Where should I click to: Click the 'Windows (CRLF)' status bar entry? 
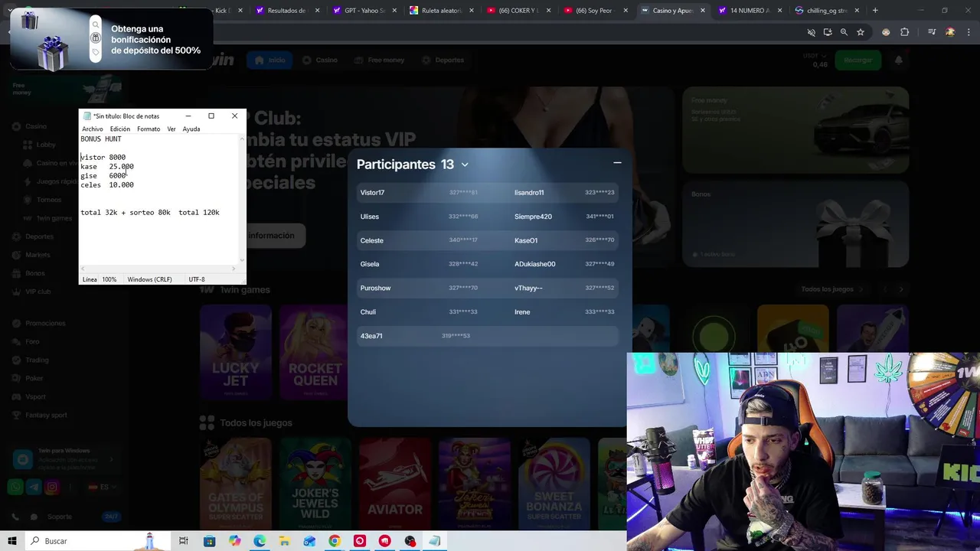149,279
